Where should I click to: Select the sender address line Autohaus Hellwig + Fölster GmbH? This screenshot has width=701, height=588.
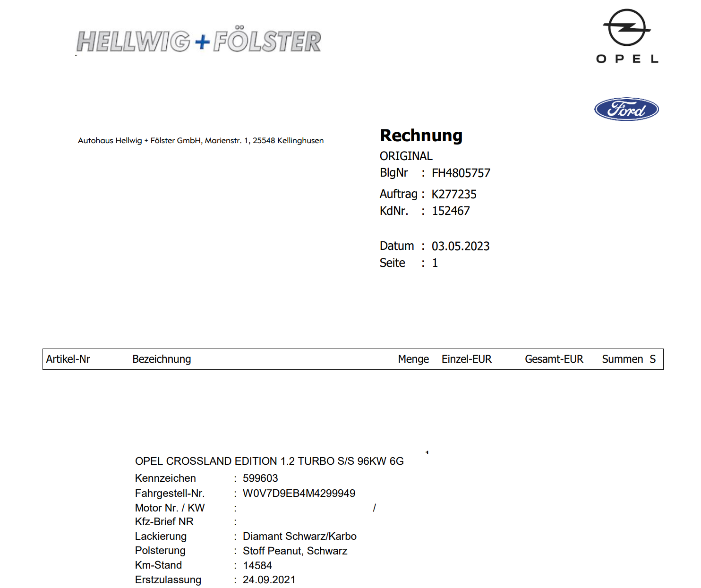pos(201,140)
